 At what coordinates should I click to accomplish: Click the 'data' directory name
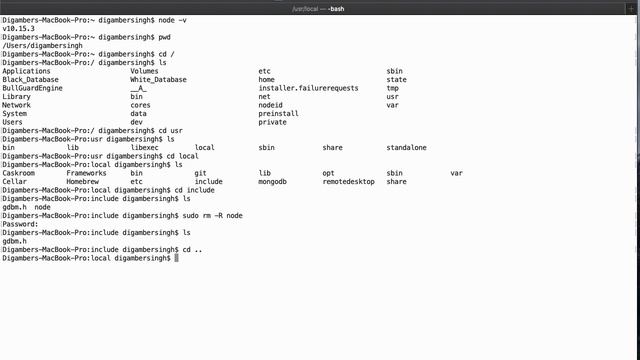tap(138, 113)
